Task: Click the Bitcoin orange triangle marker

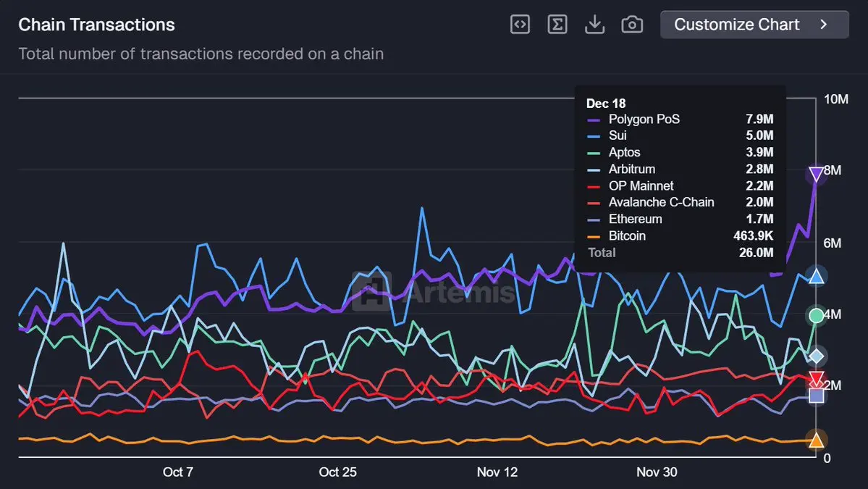Action: [x=817, y=440]
